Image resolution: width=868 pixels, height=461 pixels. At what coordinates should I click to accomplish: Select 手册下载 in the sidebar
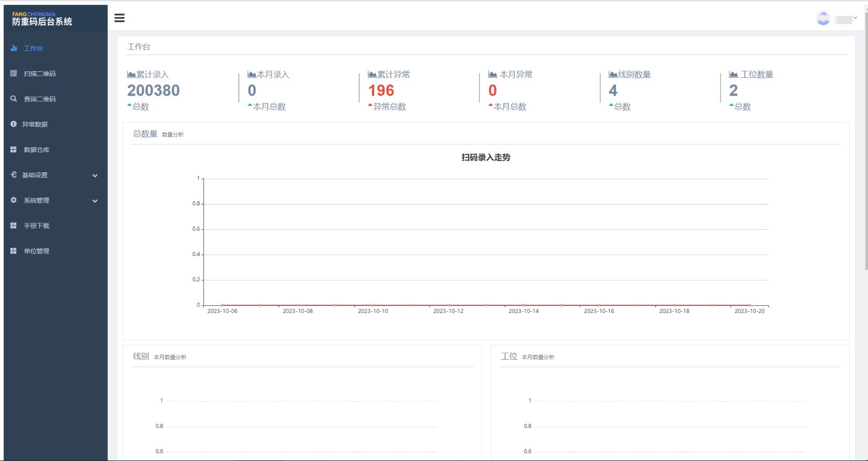pos(37,226)
